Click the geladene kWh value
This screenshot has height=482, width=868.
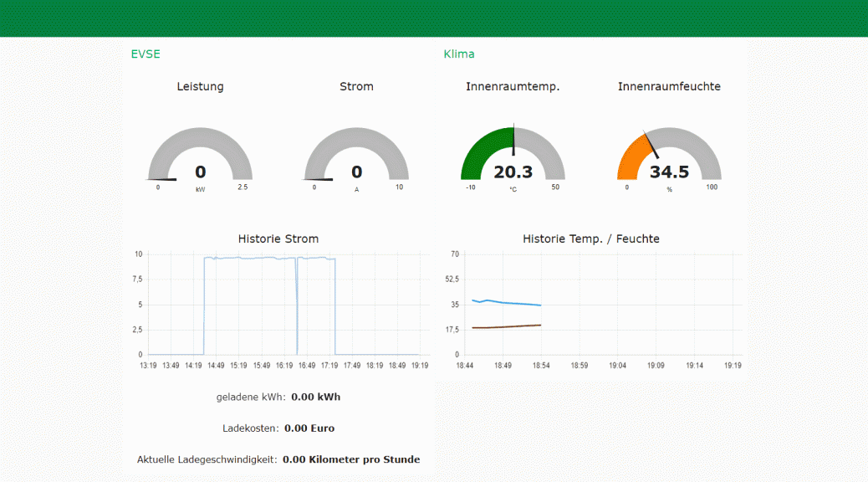click(315, 397)
